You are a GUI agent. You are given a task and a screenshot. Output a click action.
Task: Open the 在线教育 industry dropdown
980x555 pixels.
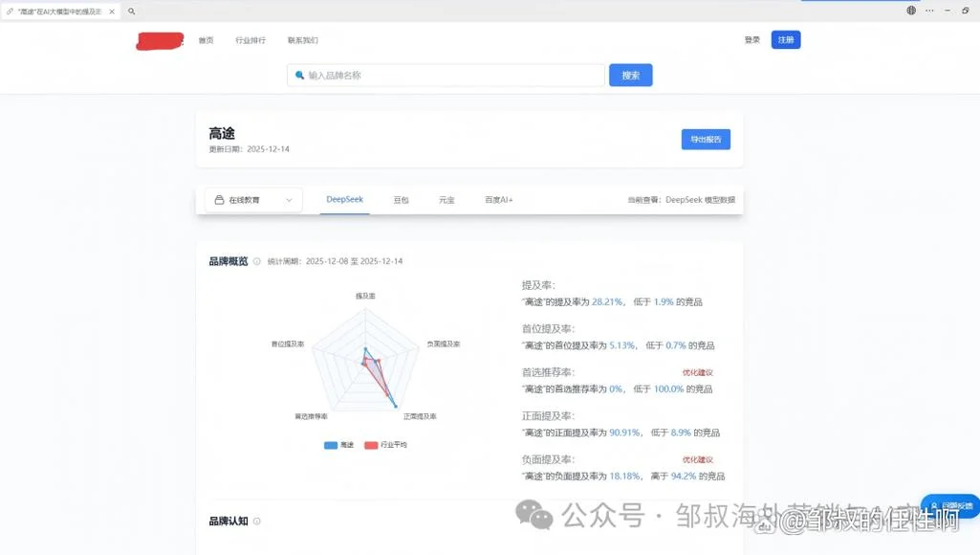click(253, 200)
